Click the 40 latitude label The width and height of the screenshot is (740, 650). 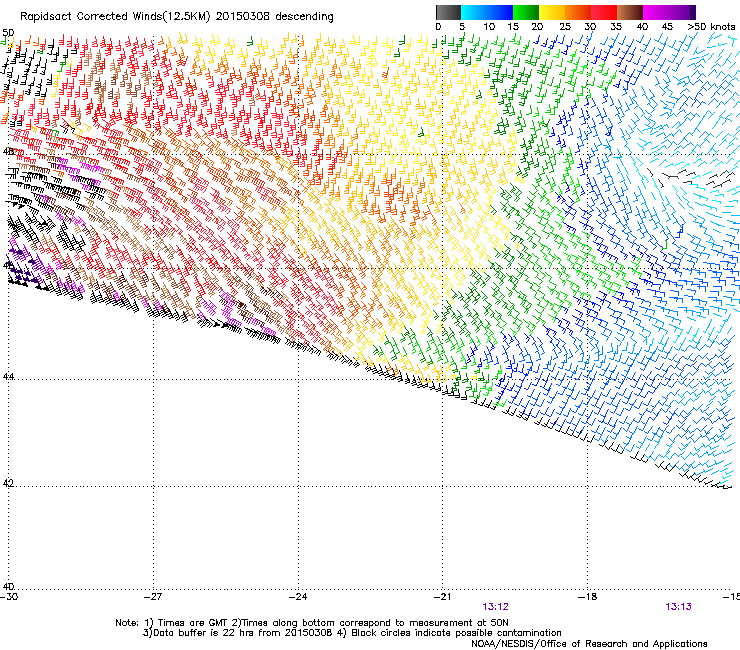click(8, 586)
